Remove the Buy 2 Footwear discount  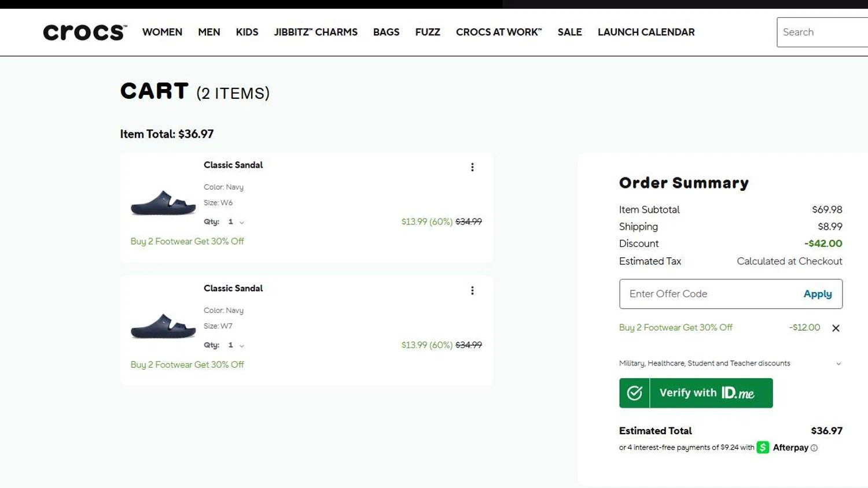[x=836, y=328]
